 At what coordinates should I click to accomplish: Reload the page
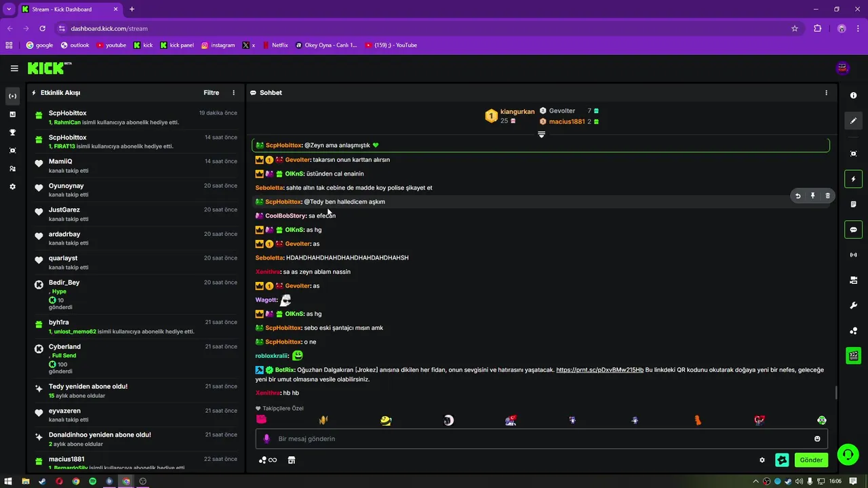click(x=42, y=28)
